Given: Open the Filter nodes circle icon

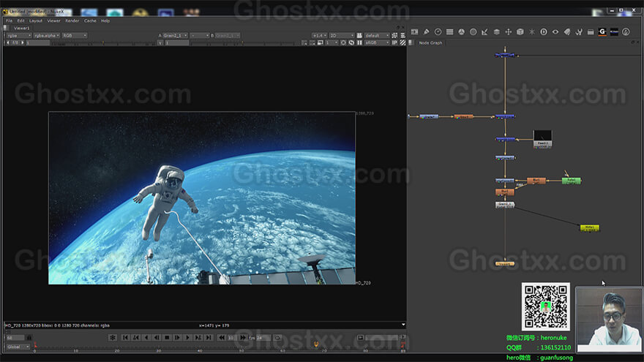Looking at the screenshot, I should [473, 32].
